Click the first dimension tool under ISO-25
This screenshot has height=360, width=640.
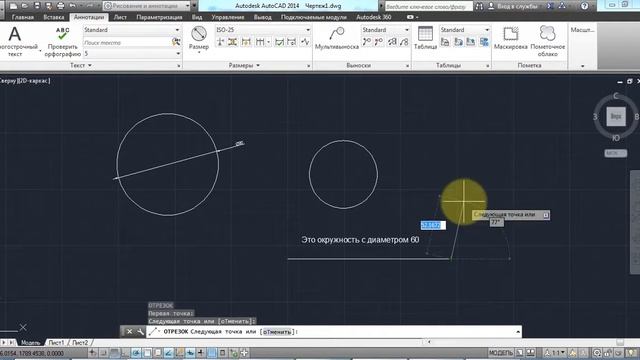220,42
